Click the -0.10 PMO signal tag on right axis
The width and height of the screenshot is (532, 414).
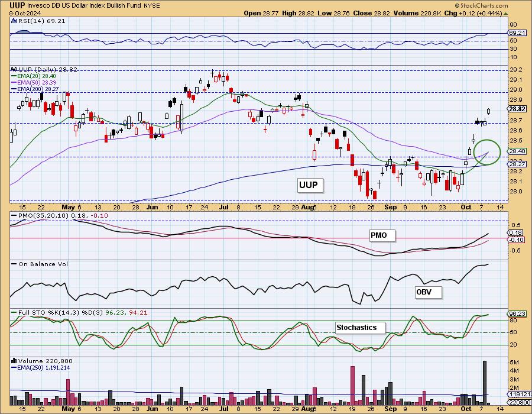[517, 240]
